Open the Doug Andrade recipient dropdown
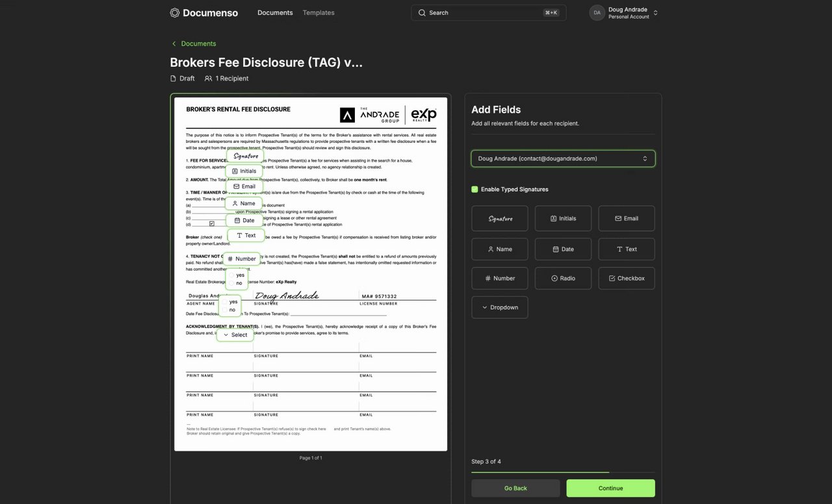The width and height of the screenshot is (832, 504). (562, 158)
